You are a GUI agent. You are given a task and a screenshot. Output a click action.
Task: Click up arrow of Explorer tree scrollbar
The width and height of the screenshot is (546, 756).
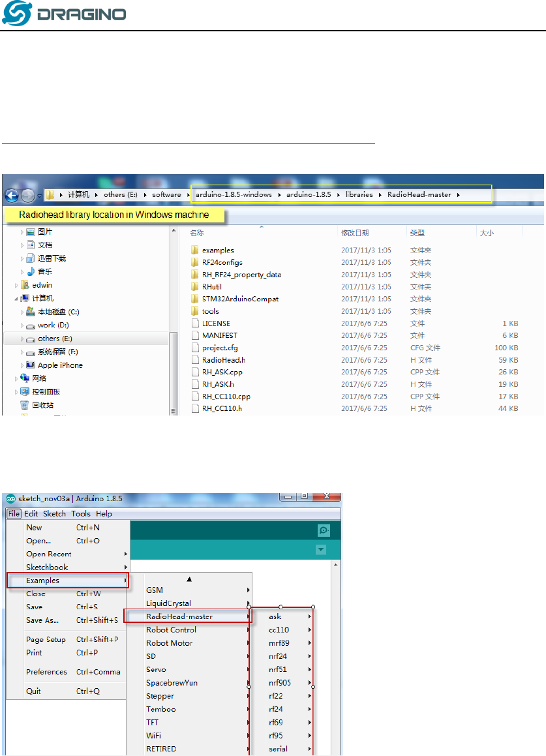tap(174, 232)
